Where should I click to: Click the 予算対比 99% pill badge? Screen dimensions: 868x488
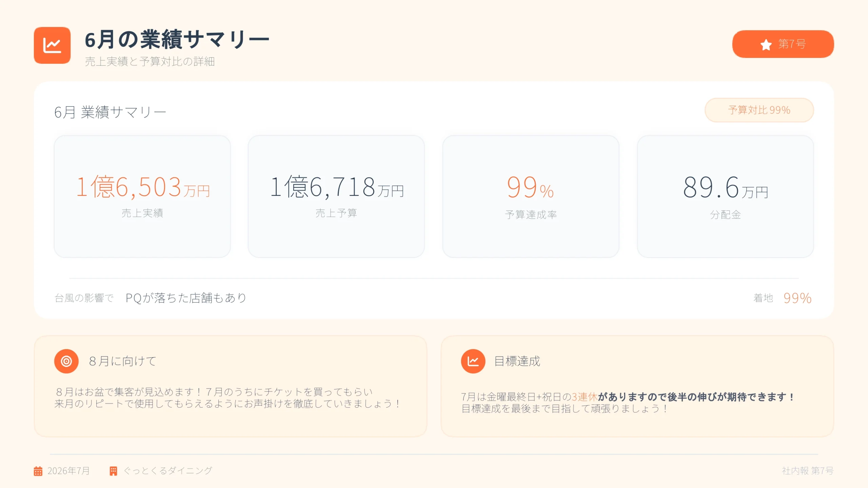pos(759,110)
